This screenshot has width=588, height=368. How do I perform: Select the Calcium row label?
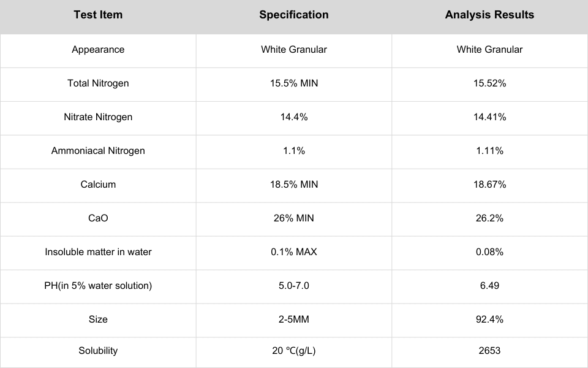point(98,185)
